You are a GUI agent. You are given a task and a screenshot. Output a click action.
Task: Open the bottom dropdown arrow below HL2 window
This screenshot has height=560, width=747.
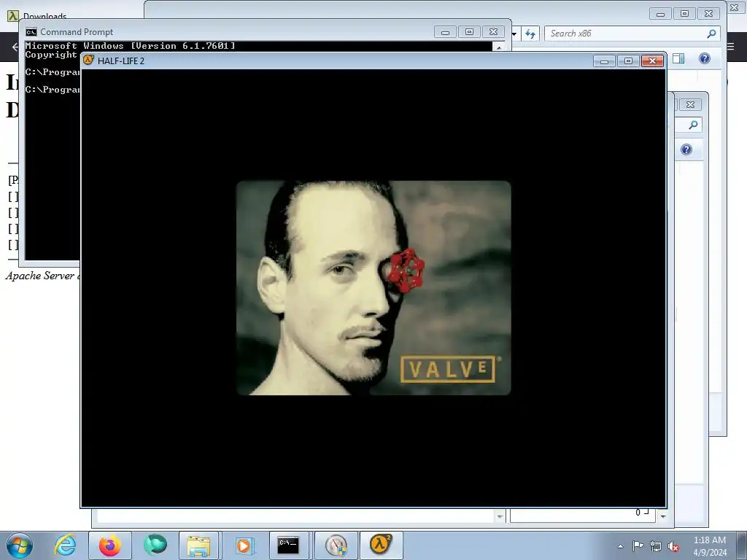pos(499,516)
